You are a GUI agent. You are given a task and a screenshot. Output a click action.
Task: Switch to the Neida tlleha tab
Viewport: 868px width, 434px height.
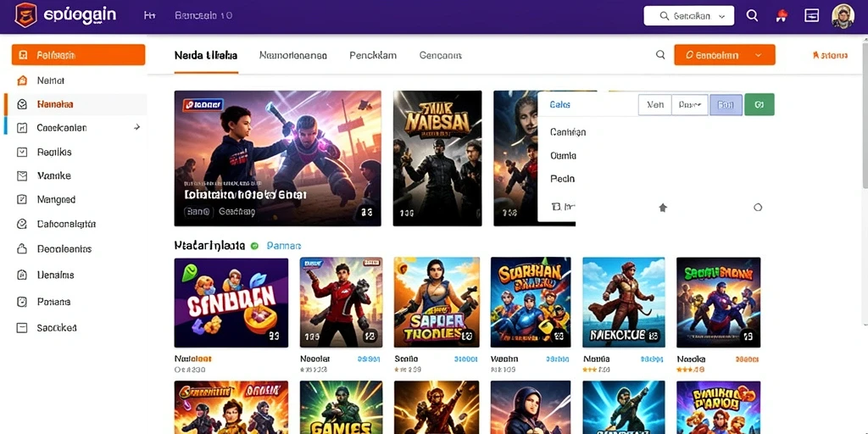coord(206,55)
